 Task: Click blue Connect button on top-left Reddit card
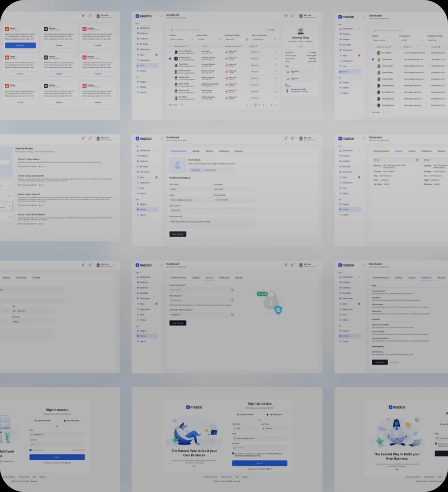[20, 46]
